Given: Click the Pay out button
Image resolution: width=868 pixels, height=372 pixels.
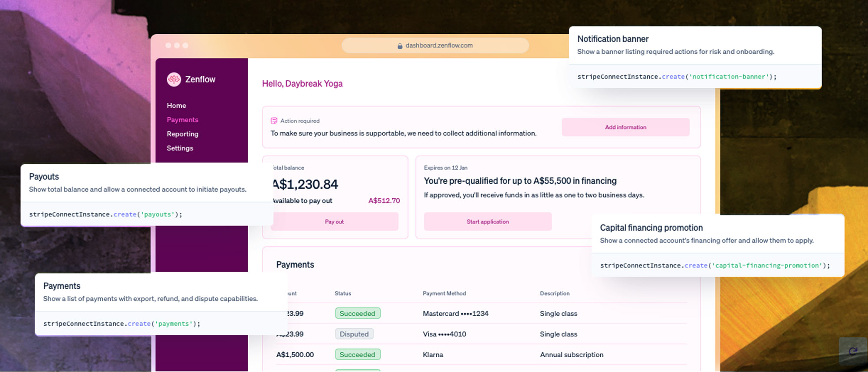Looking at the screenshot, I should click(334, 222).
